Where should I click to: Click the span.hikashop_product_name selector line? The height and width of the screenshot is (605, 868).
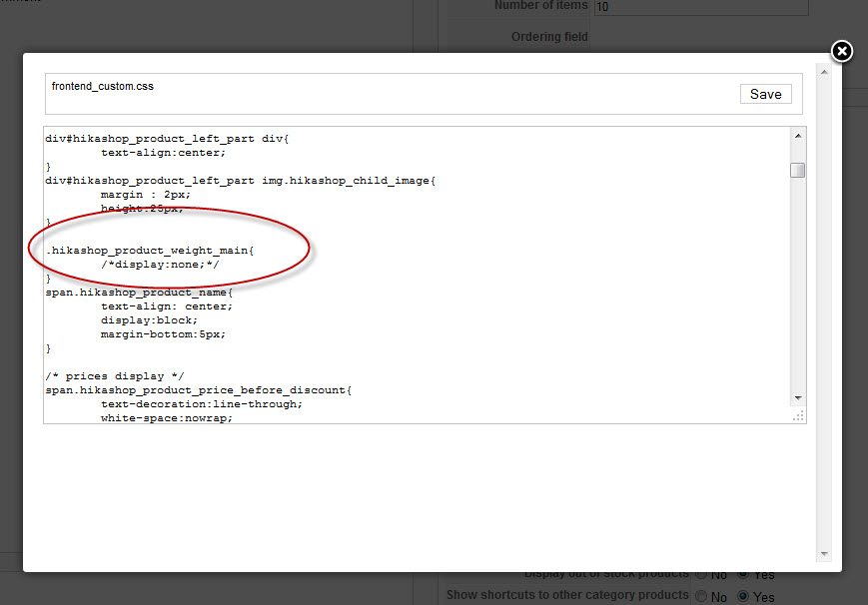[139, 293]
